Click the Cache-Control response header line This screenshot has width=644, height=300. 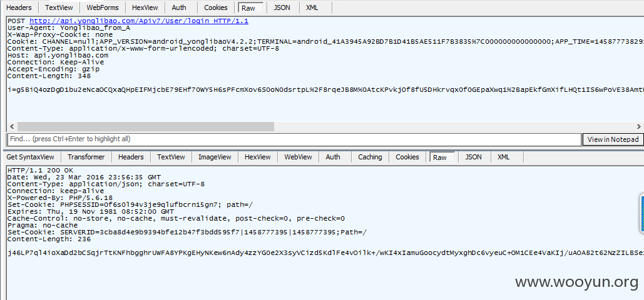176,218
